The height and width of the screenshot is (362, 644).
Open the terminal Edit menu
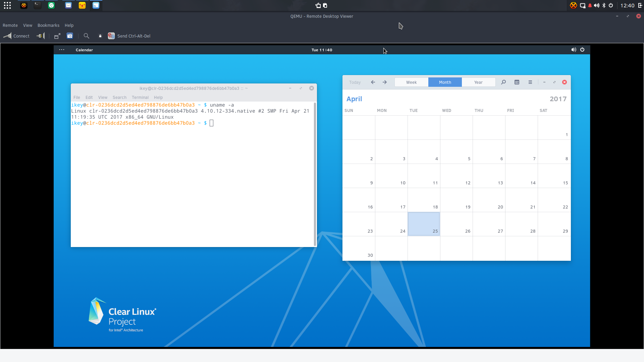pos(89,98)
